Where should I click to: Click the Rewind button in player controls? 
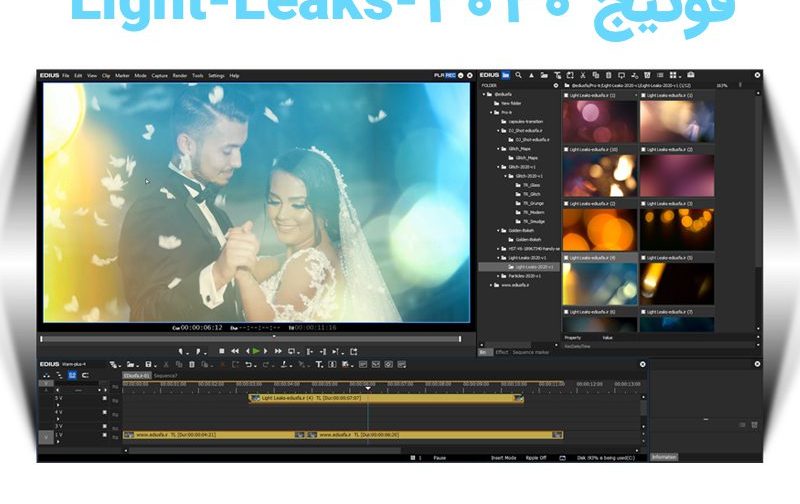(235, 351)
